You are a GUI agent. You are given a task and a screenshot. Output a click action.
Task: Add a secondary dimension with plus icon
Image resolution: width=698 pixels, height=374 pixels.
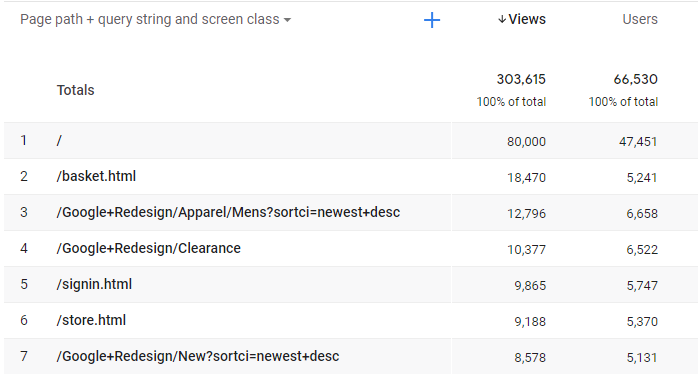[x=432, y=20]
